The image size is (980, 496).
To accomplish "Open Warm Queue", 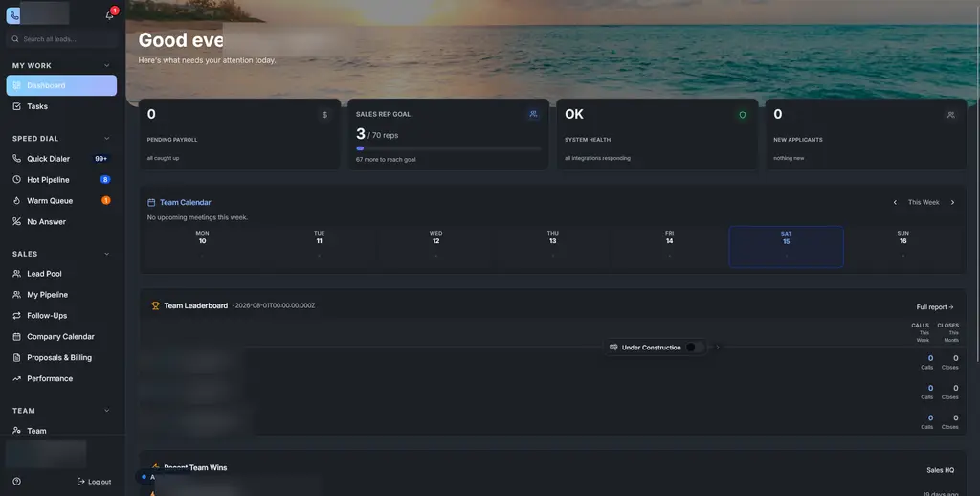I will [x=61, y=201].
